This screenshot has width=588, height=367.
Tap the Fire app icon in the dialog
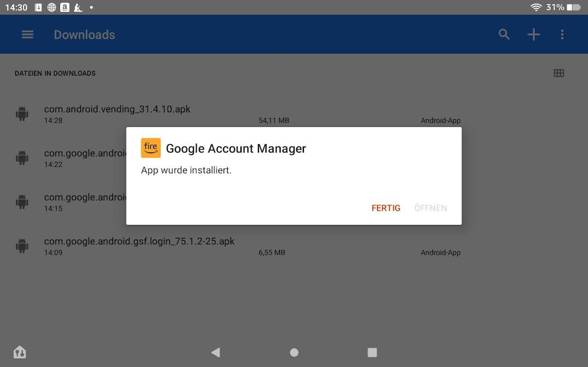tap(151, 148)
